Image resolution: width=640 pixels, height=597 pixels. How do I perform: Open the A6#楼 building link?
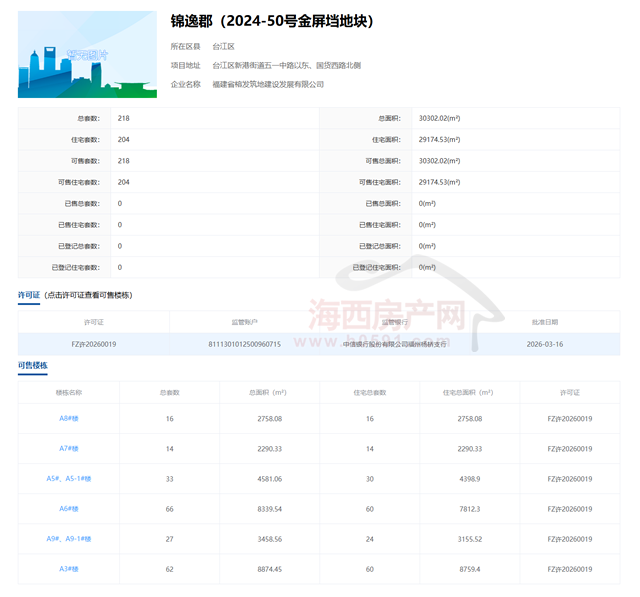(69, 509)
